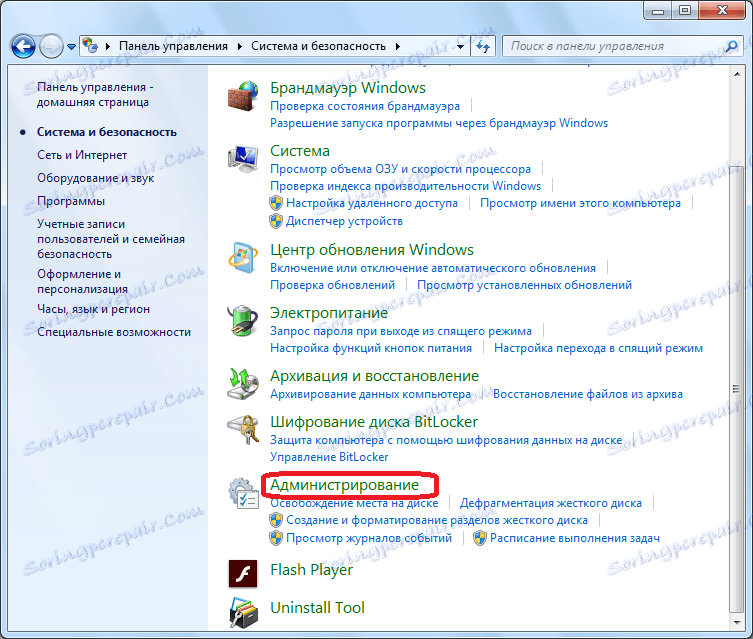The width and height of the screenshot is (753, 639).
Task: Click the Uninstall Tool icon
Action: click(x=243, y=612)
